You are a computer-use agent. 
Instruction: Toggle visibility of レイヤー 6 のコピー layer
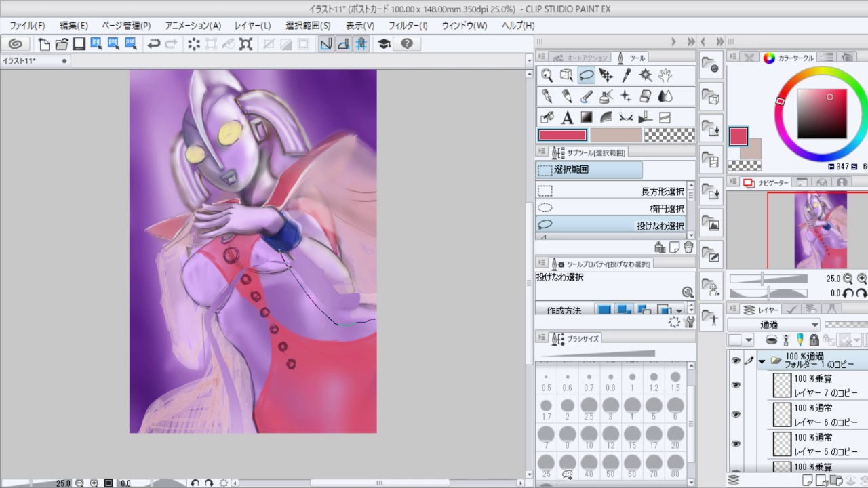736,414
